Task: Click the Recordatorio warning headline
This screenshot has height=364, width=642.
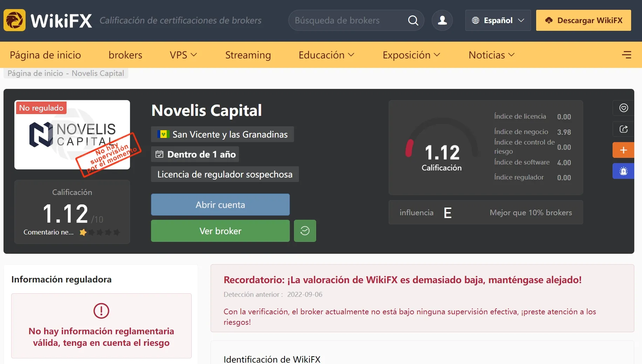Action: click(x=403, y=280)
